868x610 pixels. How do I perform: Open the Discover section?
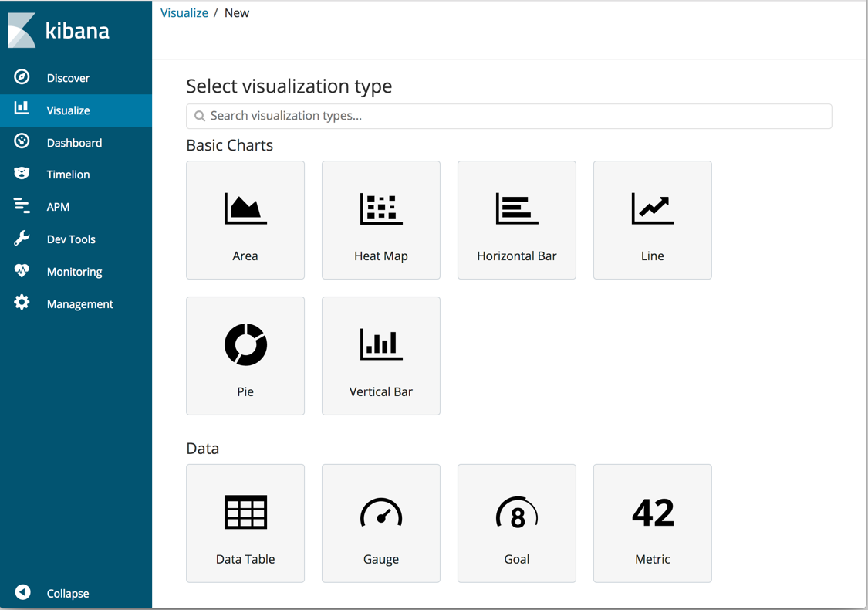(68, 77)
